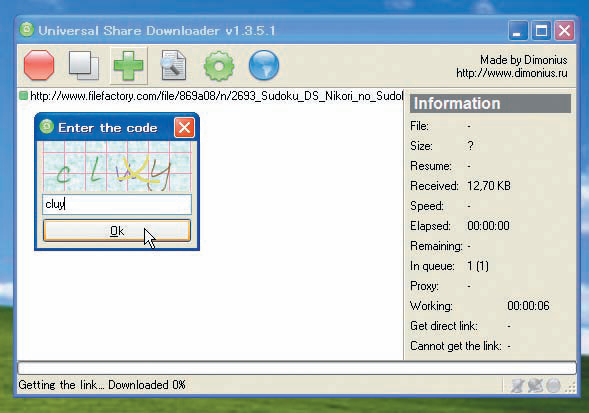The image size is (589, 413).
Task: Click the captcha image
Action: click(117, 167)
